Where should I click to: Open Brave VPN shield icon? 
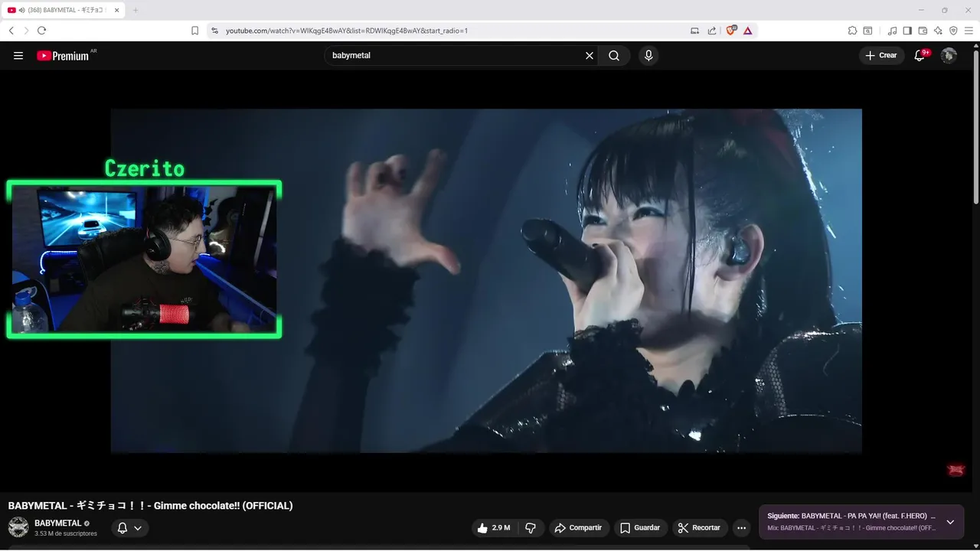953,31
